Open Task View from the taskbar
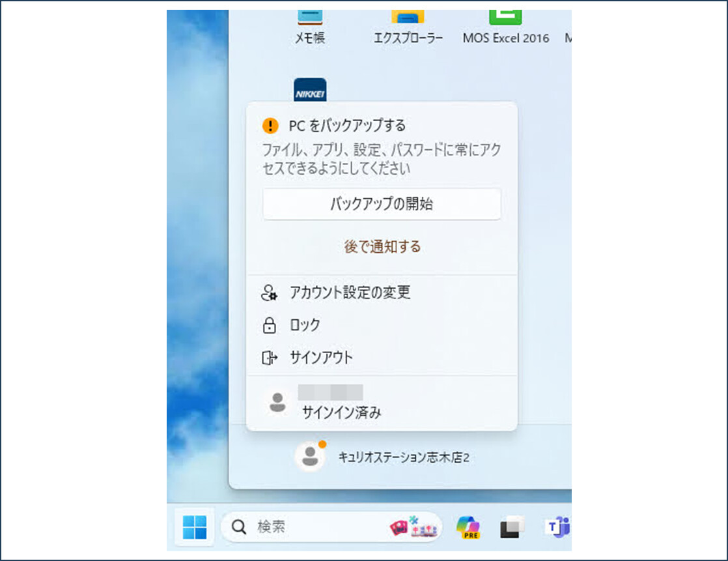 click(512, 526)
